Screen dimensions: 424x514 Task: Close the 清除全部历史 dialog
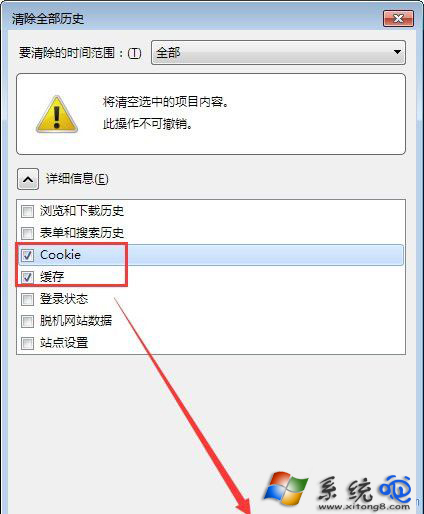coord(398,18)
